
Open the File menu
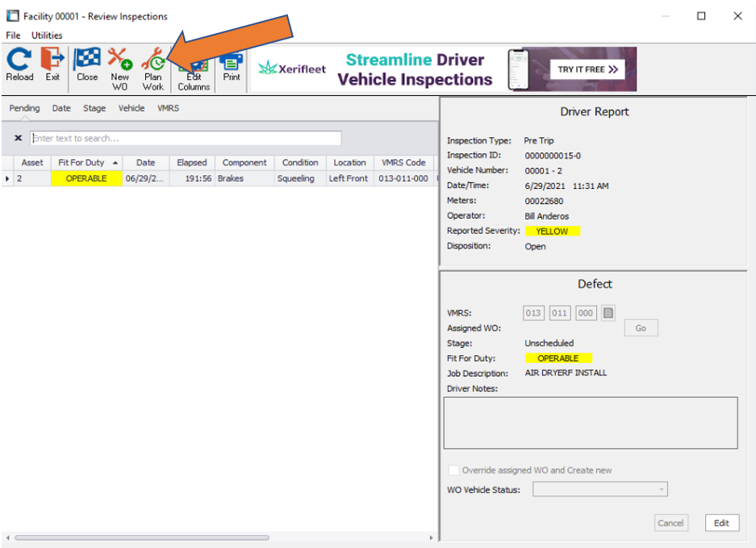click(13, 36)
